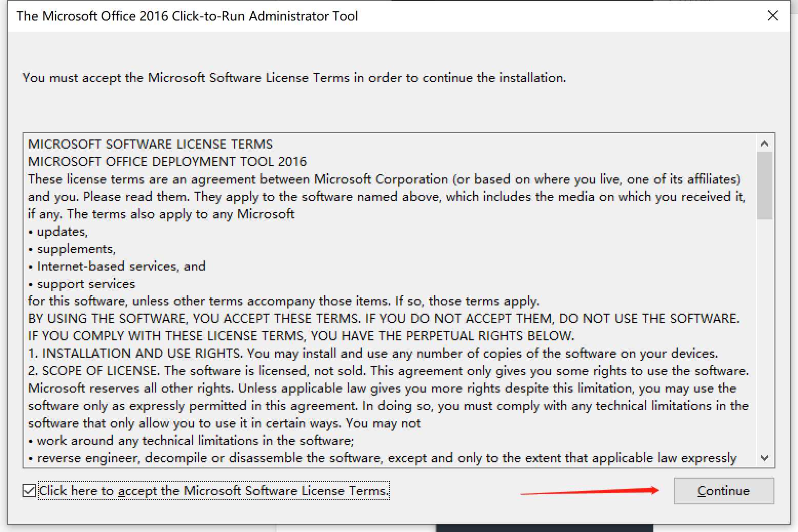Click the Continue button

tap(724, 491)
